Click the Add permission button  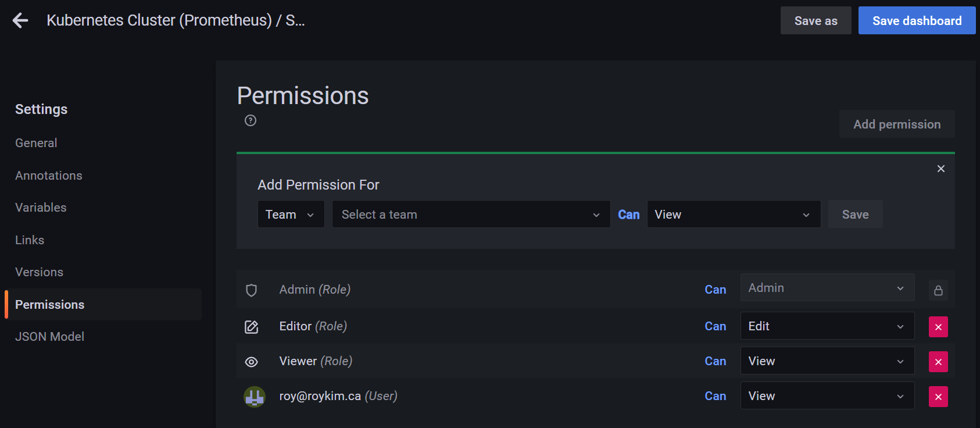click(x=896, y=124)
